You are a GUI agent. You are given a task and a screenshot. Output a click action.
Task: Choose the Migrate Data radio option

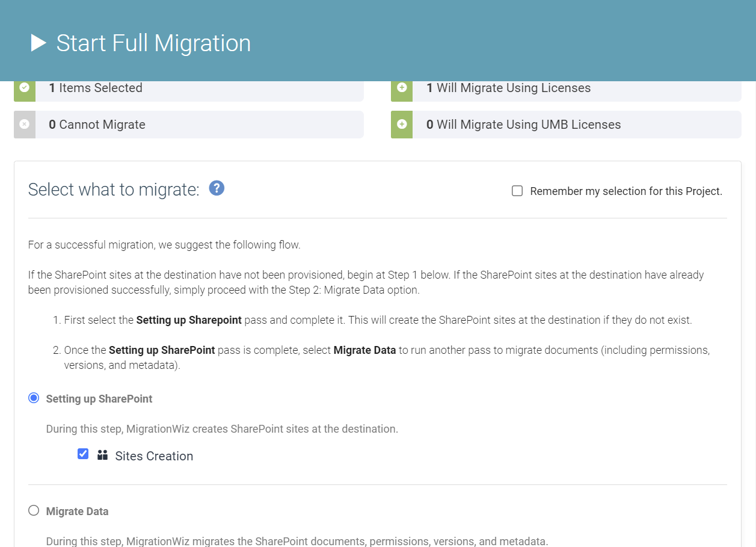pyautogui.click(x=34, y=511)
